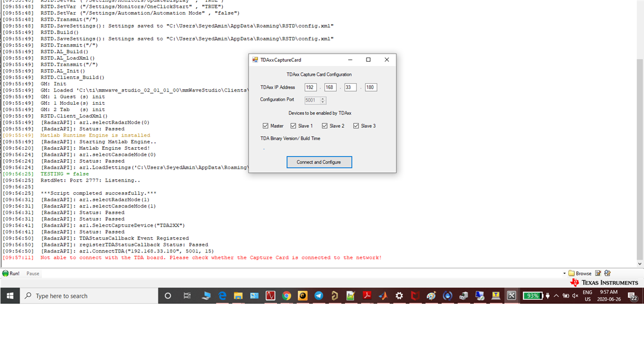This screenshot has width=644, height=362.
Task: Select the active mmWave Studio taskbar icon
Action: pyautogui.click(x=512, y=295)
